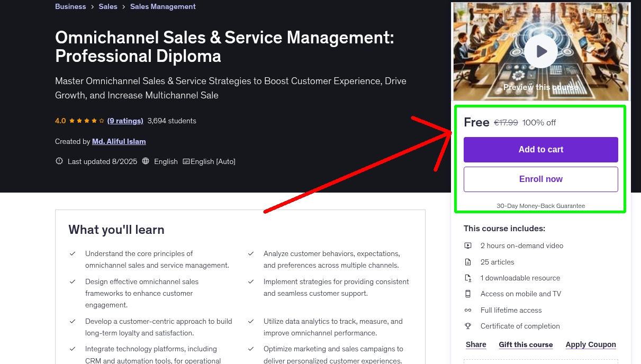Play the course preview video

540,51
